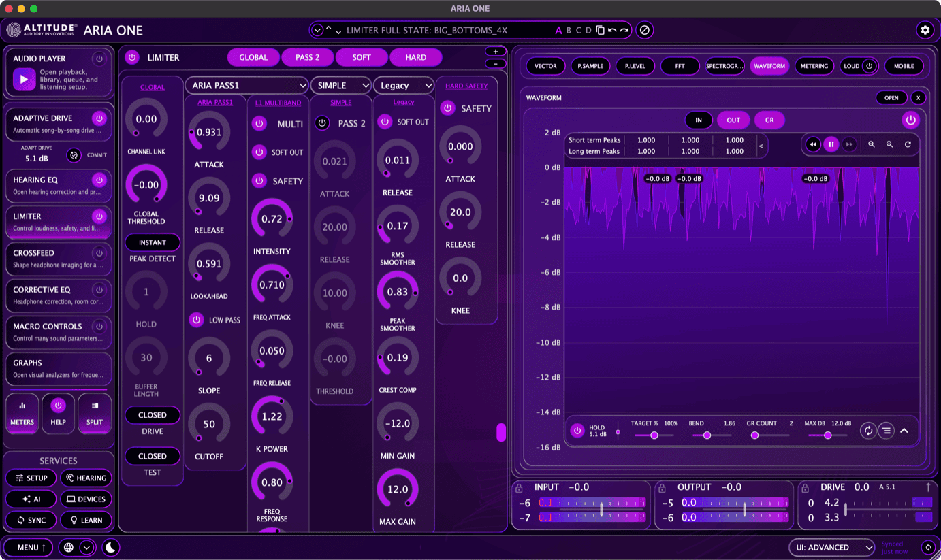Click the globe language icon
The image size is (941, 560).
69,547
